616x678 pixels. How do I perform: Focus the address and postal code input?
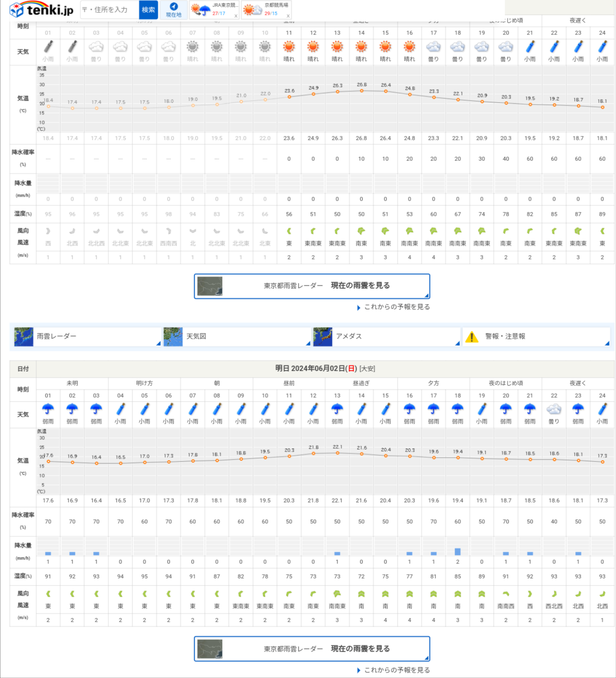tap(110, 10)
